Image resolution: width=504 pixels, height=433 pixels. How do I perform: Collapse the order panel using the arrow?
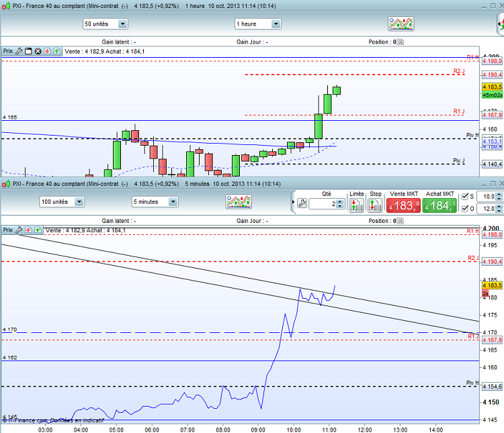pyautogui.click(x=293, y=202)
